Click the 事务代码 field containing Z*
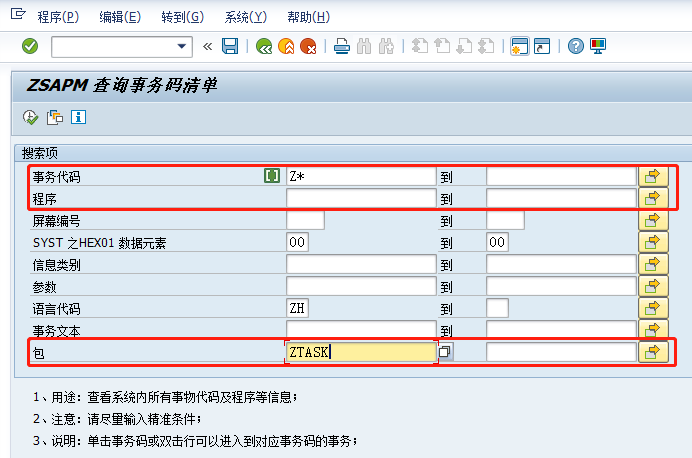692x458 pixels. coord(361,176)
